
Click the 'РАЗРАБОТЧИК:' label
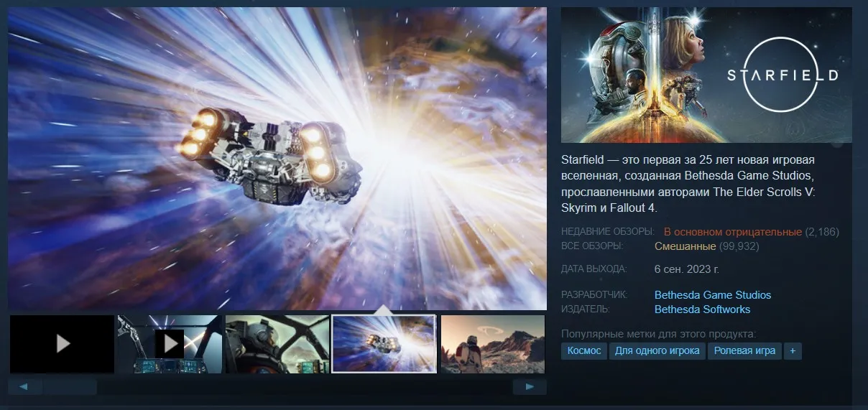pyautogui.click(x=594, y=295)
